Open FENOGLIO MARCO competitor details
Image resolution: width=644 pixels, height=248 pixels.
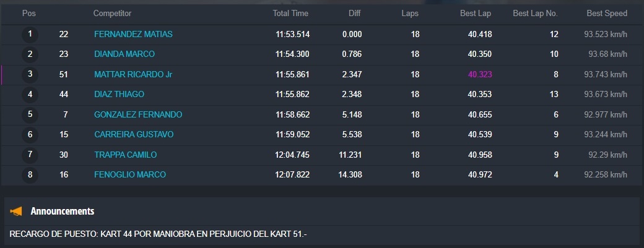click(x=130, y=175)
